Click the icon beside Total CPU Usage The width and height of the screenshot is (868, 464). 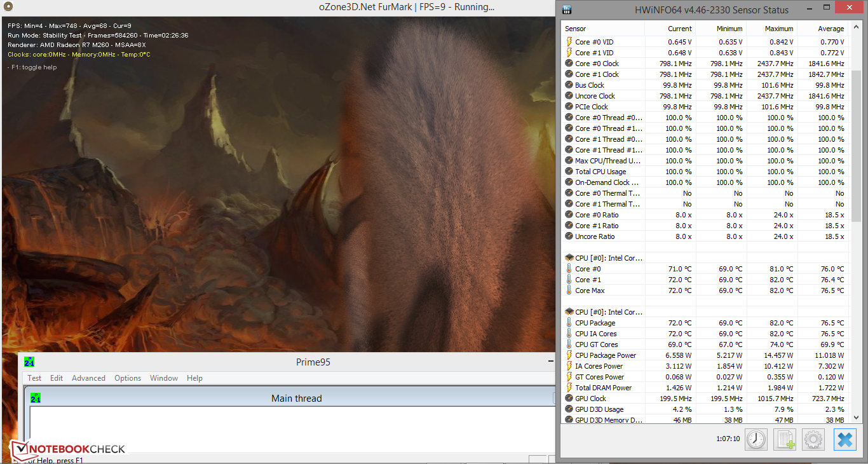569,172
